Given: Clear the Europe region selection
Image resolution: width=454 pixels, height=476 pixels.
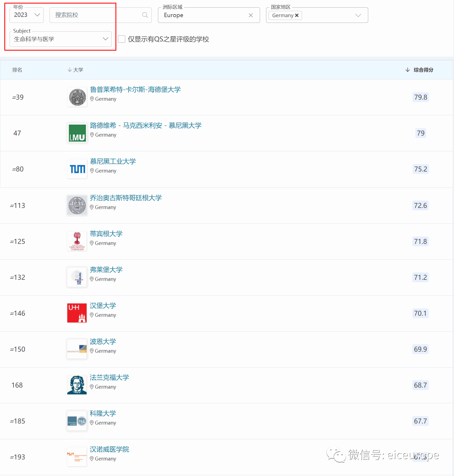Looking at the screenshot, I should coord(251,15).
